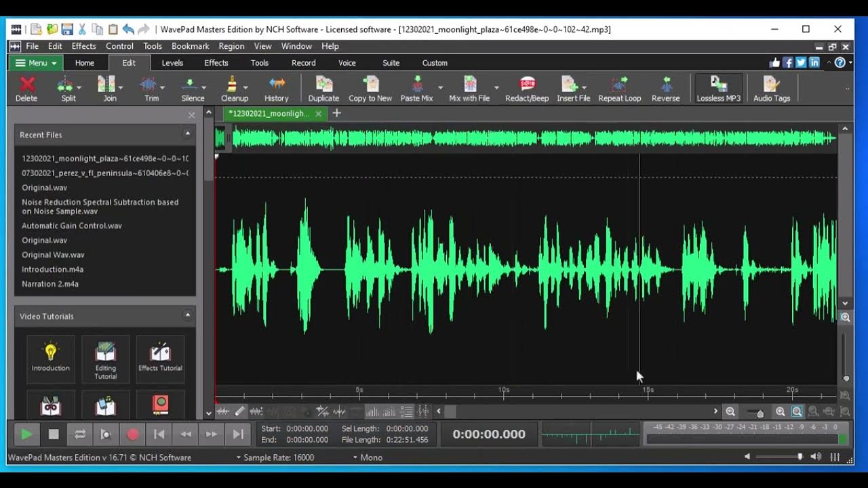Open the Audio Tags tool

coord(772,89)
